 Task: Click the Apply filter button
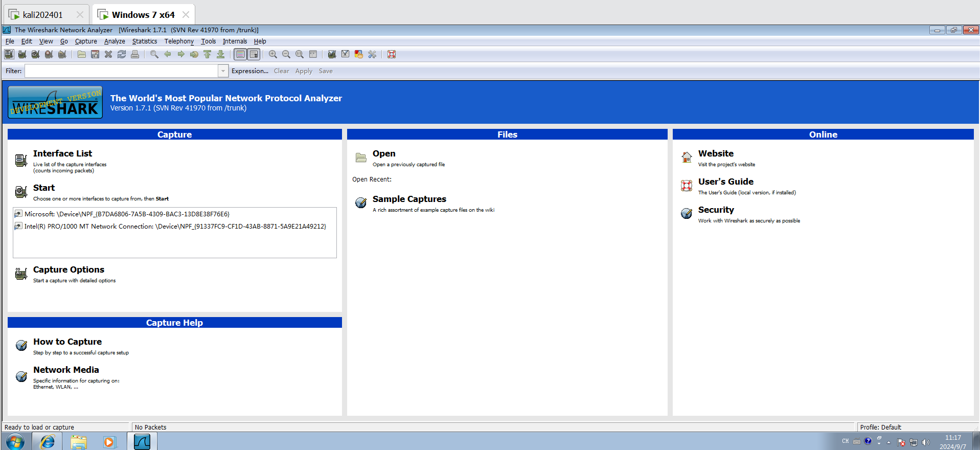[x=304, y=71]
